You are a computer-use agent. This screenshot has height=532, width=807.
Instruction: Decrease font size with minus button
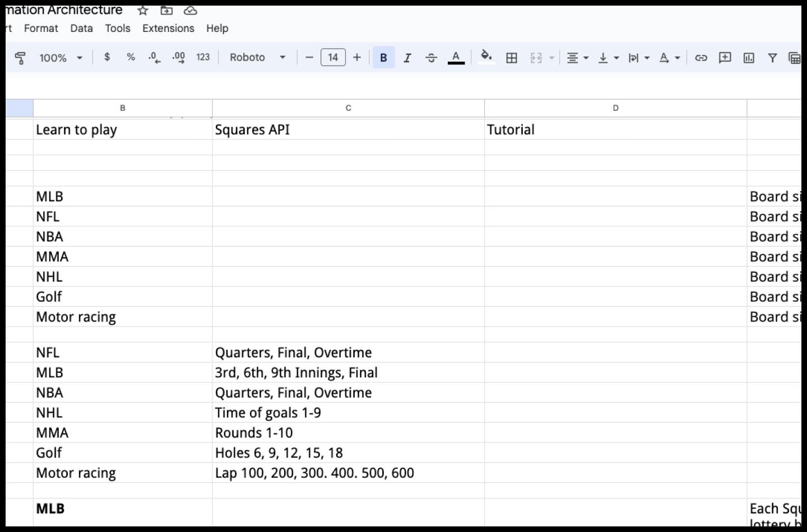tap(309, 57)
